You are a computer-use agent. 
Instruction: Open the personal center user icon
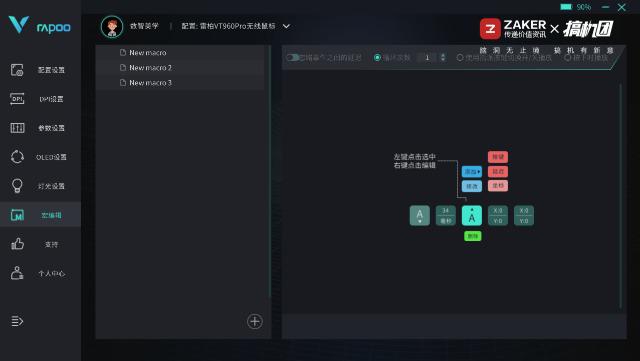coord(17,273)
